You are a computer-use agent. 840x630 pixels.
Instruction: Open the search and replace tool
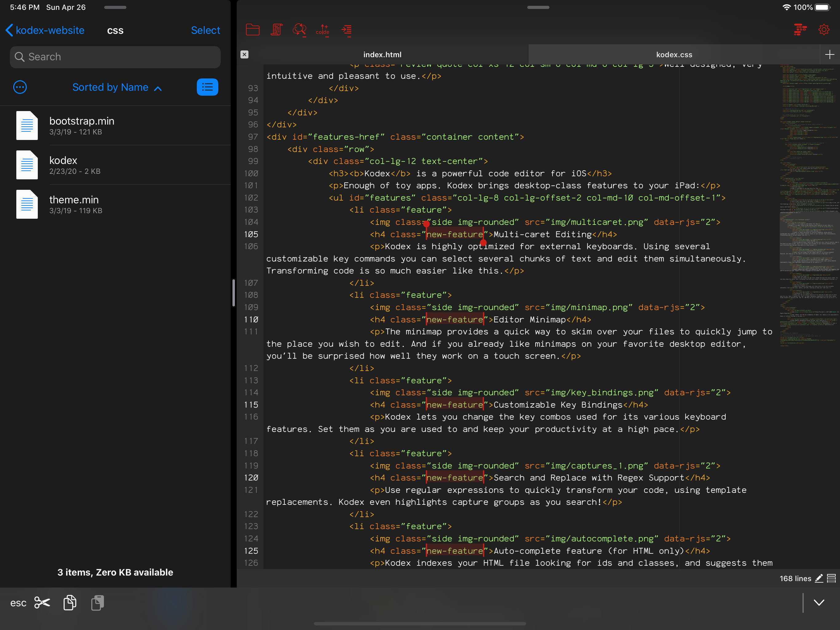[x=299, y=30]
